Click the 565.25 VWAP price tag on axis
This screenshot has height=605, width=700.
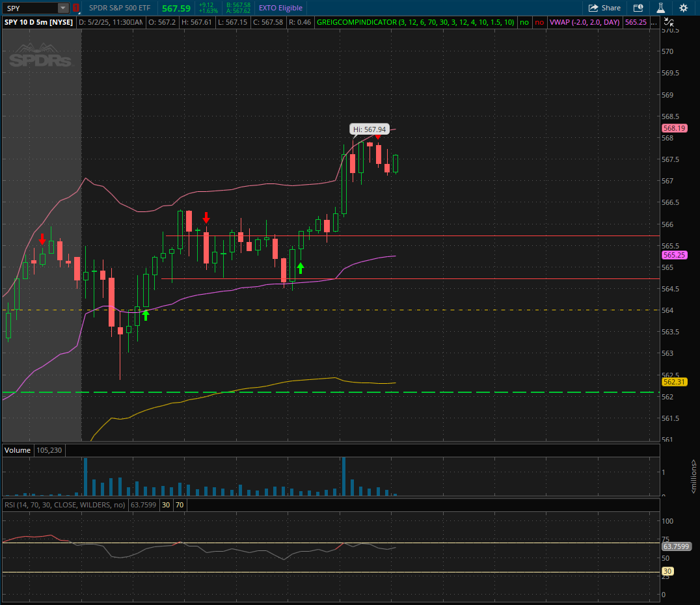pos(674,255)
